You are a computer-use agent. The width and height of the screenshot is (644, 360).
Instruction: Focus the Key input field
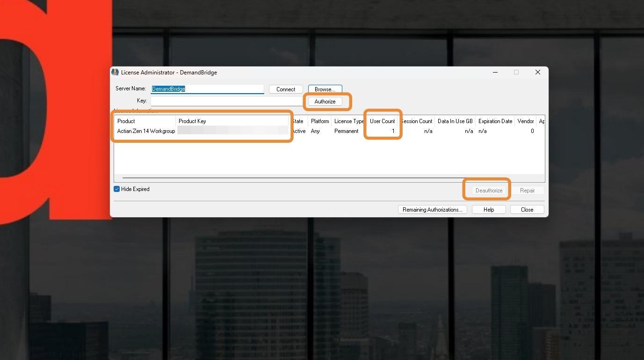227,101
